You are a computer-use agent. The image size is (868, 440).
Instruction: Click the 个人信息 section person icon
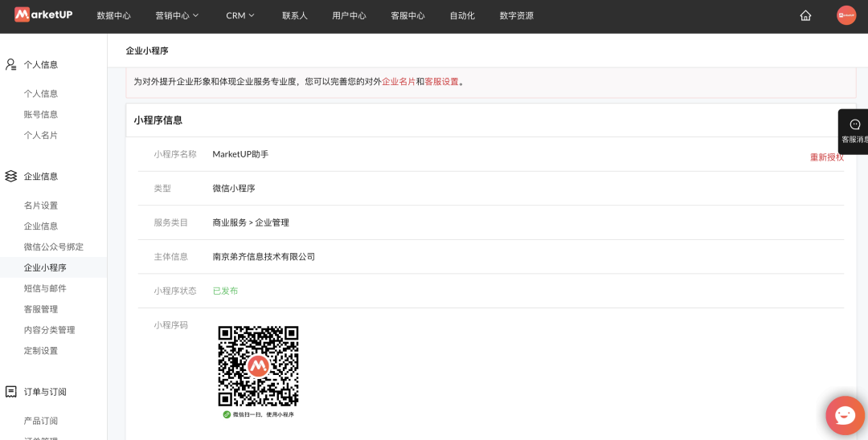(10, 65)
